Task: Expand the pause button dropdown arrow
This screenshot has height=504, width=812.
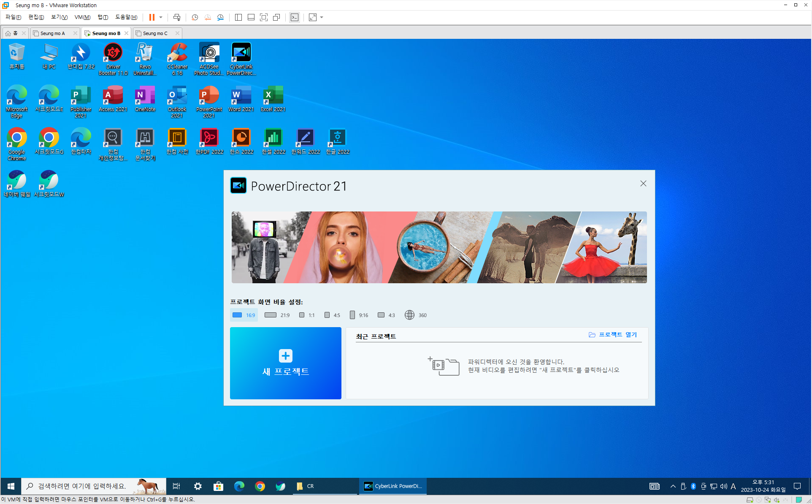Action: (x=161, y=17)
